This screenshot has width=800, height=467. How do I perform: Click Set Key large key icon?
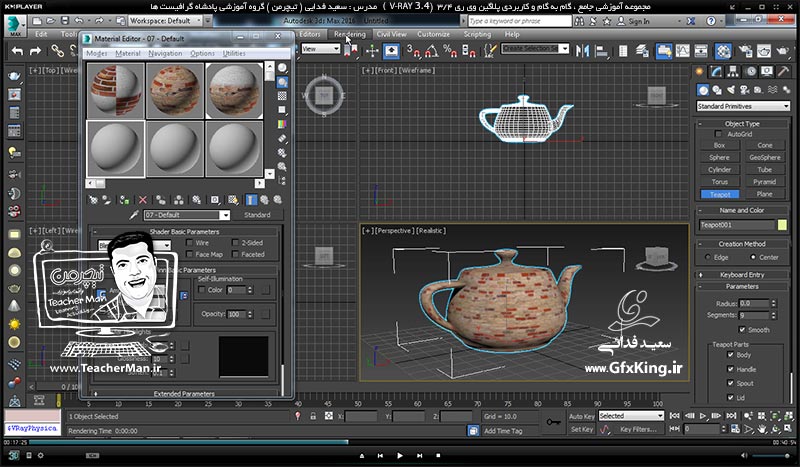553,423
